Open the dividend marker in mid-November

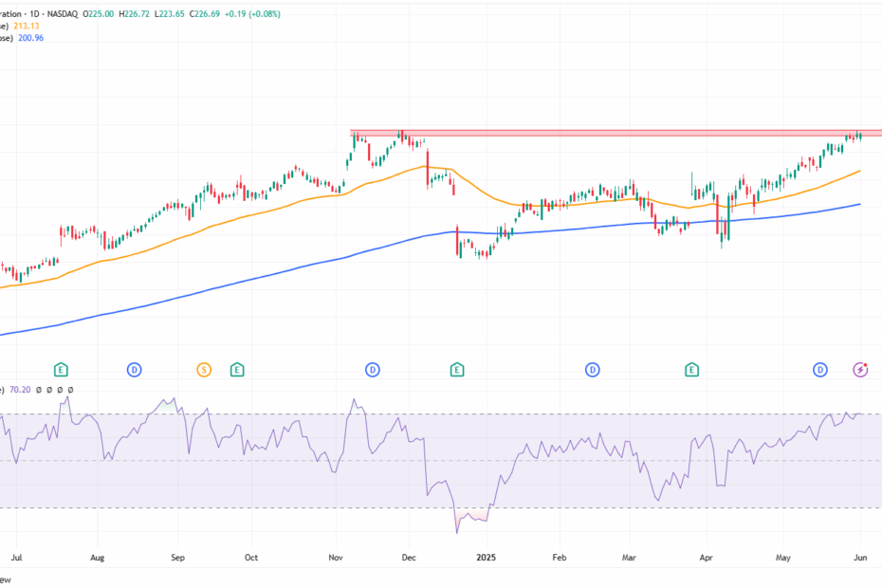coord(373,369)
